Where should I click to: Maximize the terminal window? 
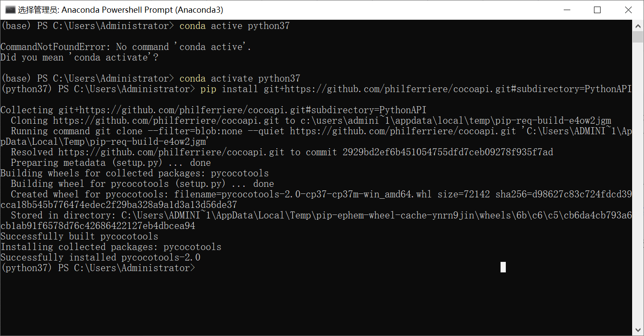tap(597, 9)
